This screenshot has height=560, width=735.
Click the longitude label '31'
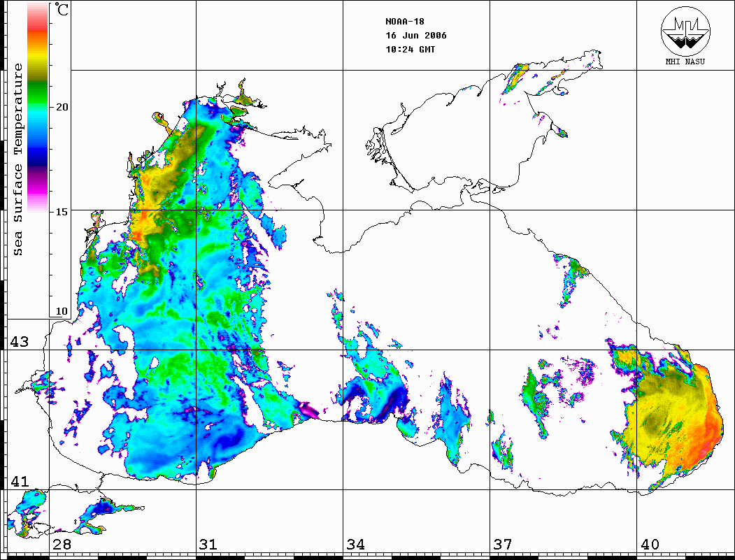point(208,545)
